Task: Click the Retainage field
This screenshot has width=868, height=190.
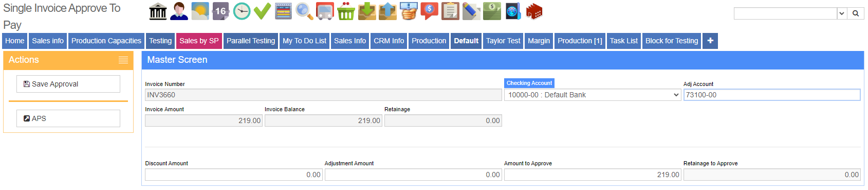Action: point(443,120)
